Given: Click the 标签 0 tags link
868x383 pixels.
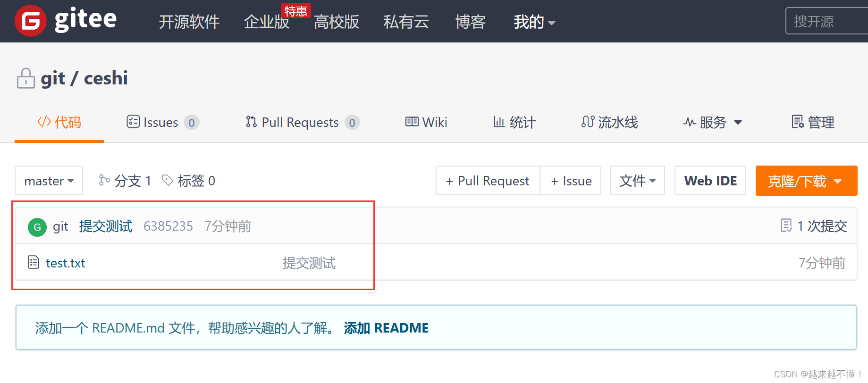Looking at the screenshot, I should (x=196, y=181).
